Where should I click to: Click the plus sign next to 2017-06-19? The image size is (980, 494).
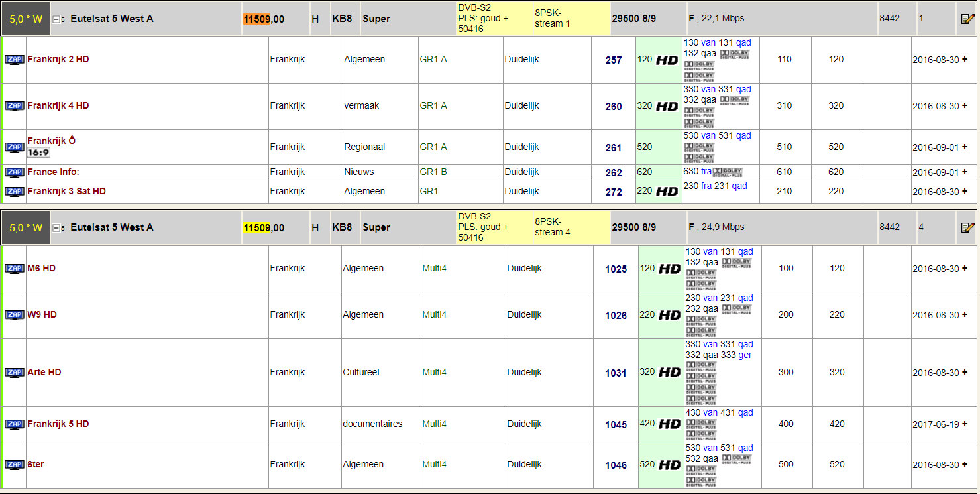(965, 424)
